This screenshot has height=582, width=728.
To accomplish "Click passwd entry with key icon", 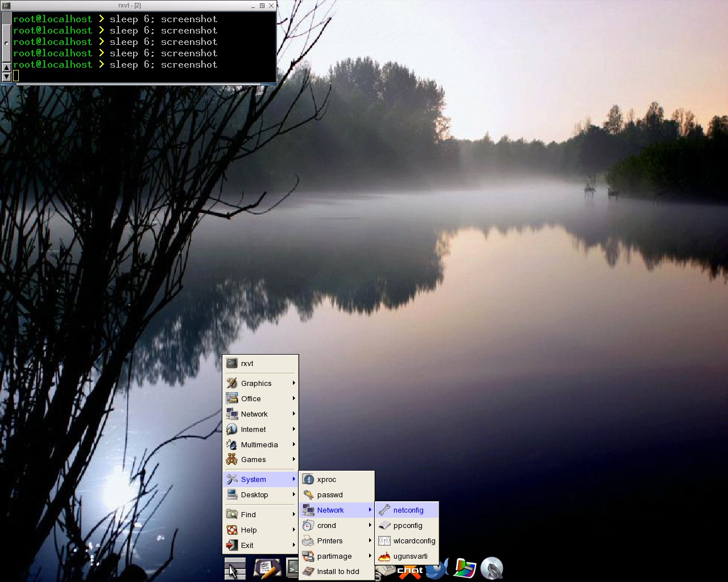I will pos(337,494).
